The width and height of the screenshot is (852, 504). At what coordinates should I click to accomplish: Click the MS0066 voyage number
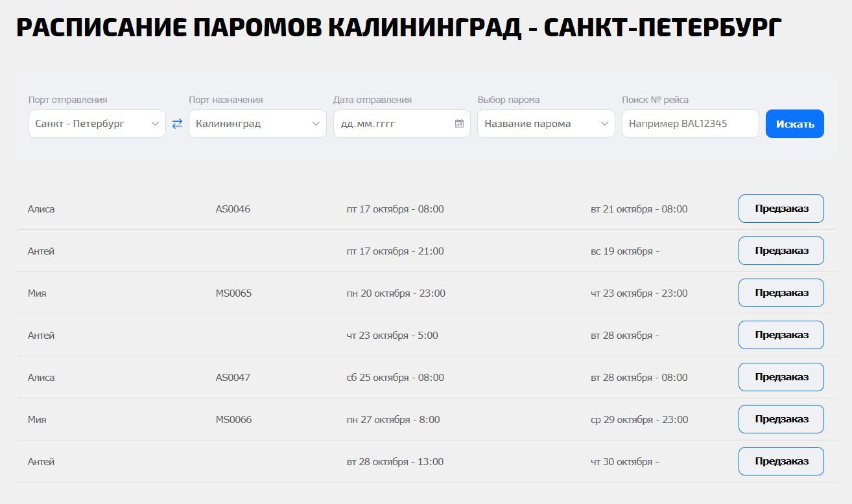coord(233,420)
